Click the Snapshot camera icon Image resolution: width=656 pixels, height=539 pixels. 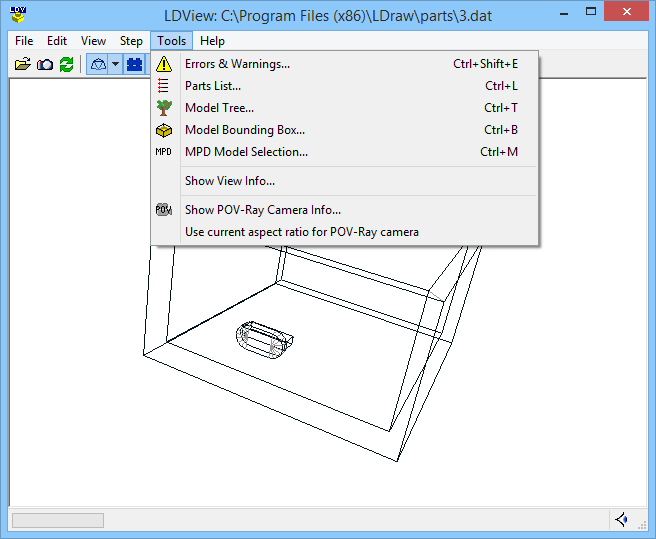pyautogui.click(x=45, y=64)
